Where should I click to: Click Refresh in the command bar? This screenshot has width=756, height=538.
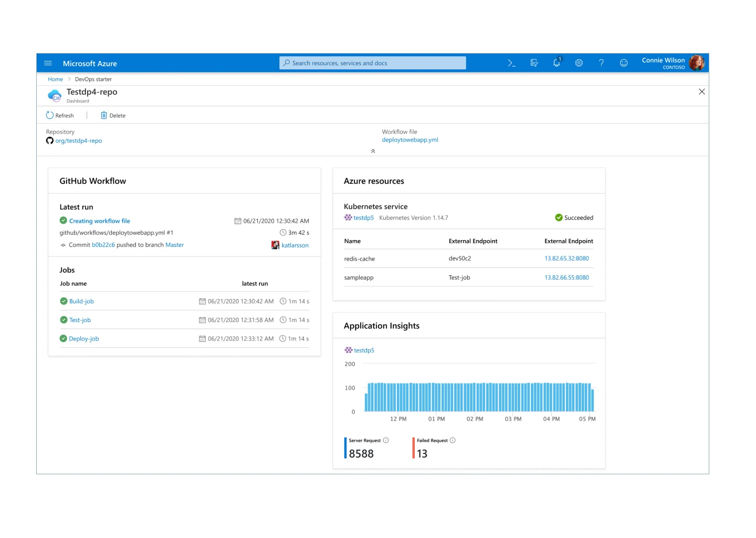[x=60, y=116]
